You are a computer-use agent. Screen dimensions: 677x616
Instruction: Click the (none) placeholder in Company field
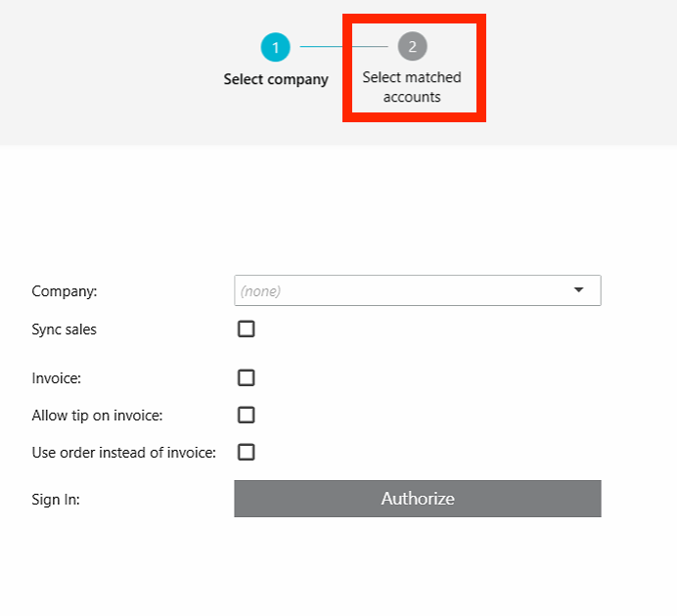tap(260, 291)
